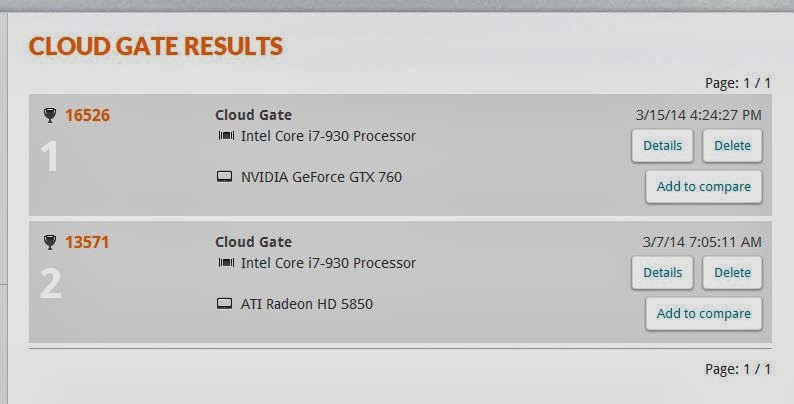The width and height of the screenshot is (794, 404).
Task: Click the Cloud Gate Results heading
Action: pos(155,46)
